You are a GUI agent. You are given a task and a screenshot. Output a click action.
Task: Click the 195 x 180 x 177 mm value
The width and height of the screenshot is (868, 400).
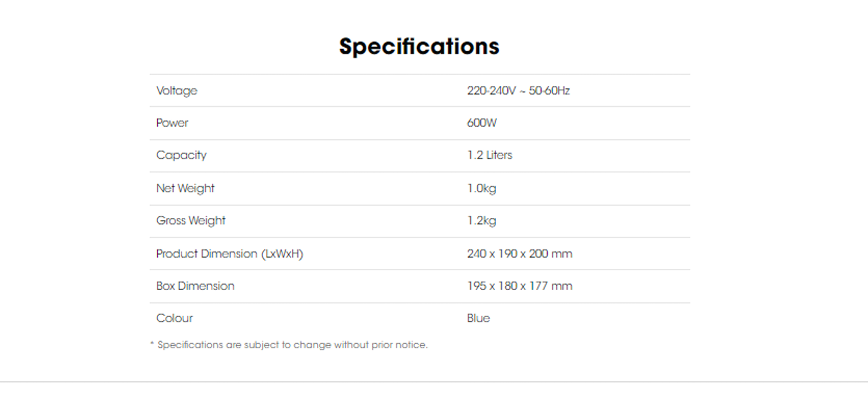pyautogui.click(x=519, y=286)
